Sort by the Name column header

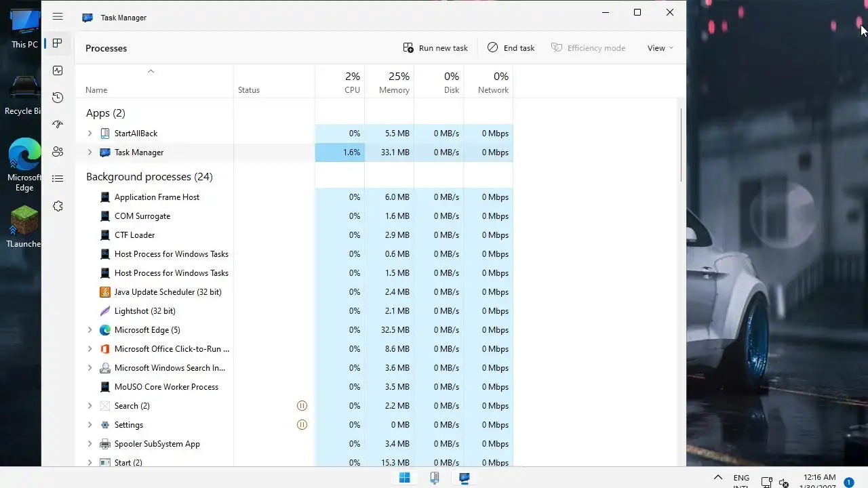point(96,90)
